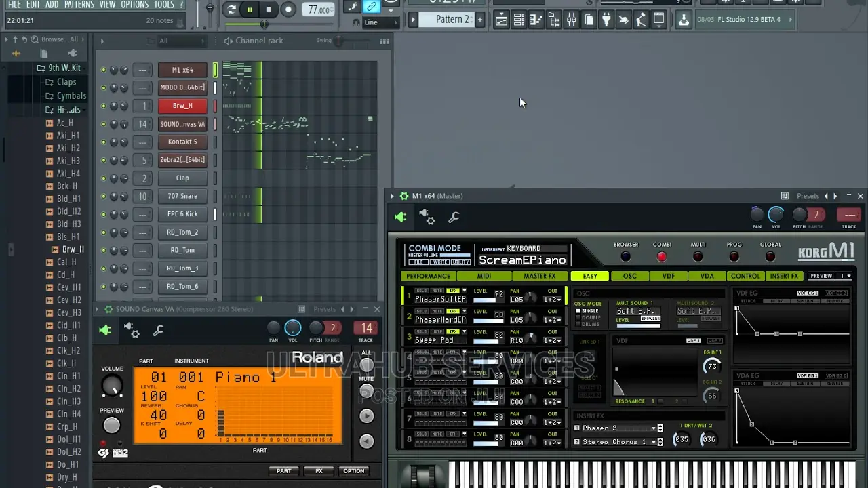
Task: Open the VIEW menu
Action: coord(107,5)
